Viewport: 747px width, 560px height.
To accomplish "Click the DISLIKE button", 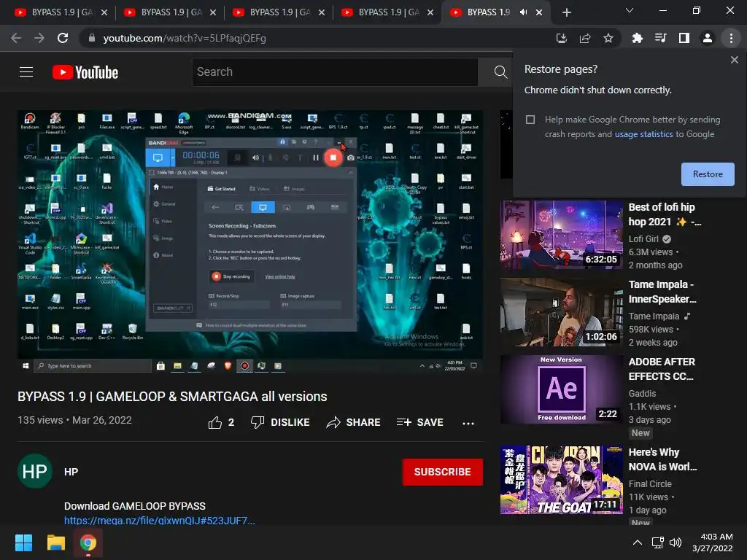I will pos(280,422).
